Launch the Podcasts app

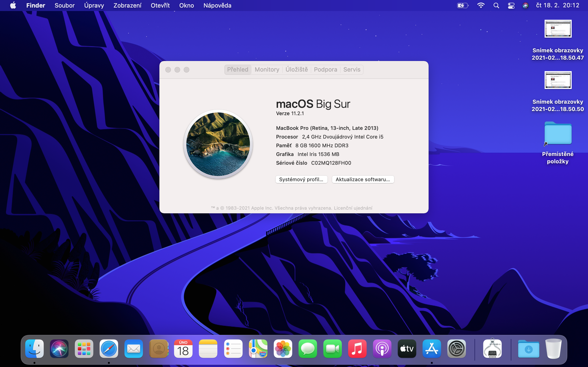pos(382,349)
